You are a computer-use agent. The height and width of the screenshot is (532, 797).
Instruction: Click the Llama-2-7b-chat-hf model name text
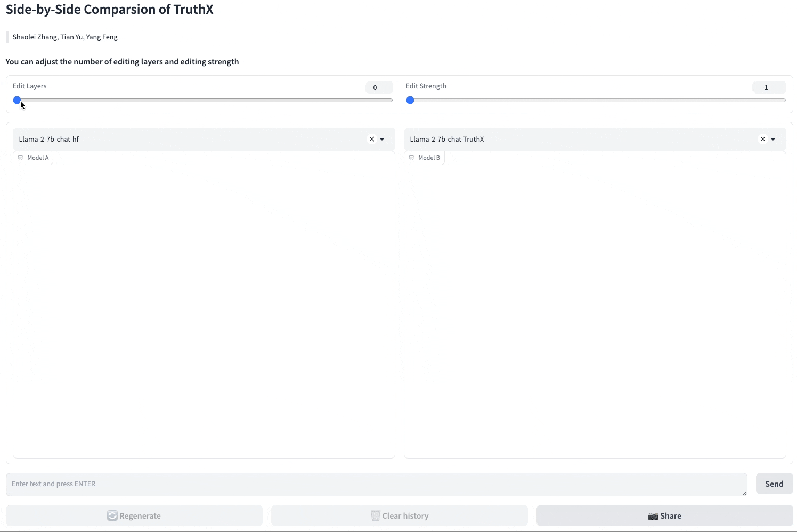(49, 139)
